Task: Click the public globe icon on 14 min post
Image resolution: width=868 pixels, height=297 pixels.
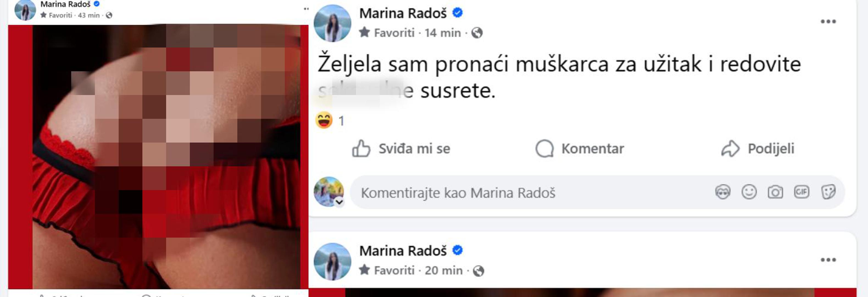Action: (x=477, y=33)
